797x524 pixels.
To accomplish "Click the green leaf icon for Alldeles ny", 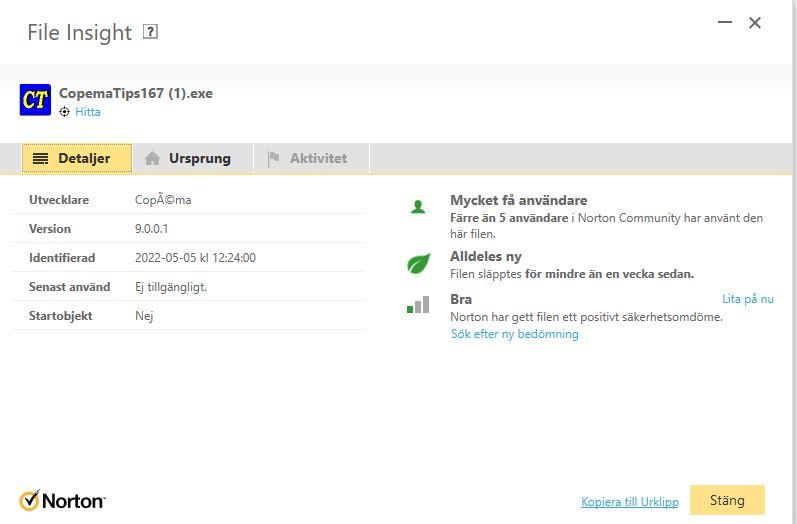I will pos(418,263).
